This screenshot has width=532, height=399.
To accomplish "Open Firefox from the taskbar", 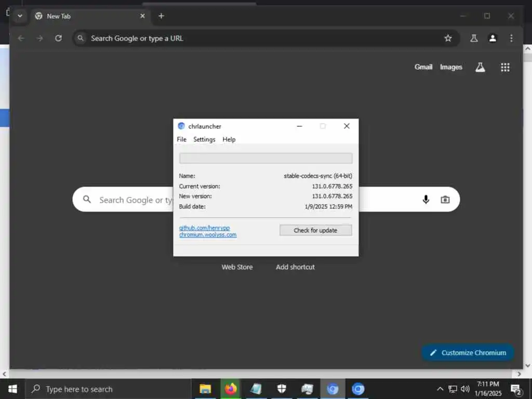I will [231, 389].
